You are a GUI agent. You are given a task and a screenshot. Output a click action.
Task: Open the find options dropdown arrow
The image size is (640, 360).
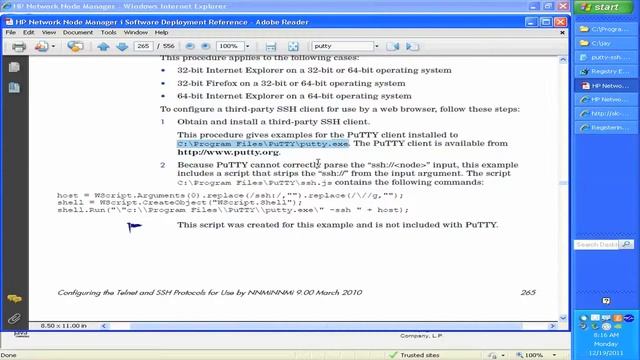tap(376, 46)
